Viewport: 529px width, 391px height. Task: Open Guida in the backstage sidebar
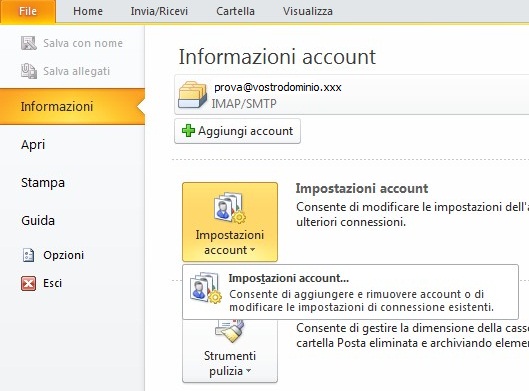tap(38, 221)
